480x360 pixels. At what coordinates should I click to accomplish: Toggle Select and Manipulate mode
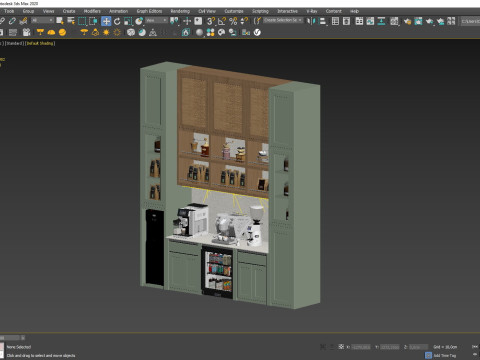click(x=187, y=21)
